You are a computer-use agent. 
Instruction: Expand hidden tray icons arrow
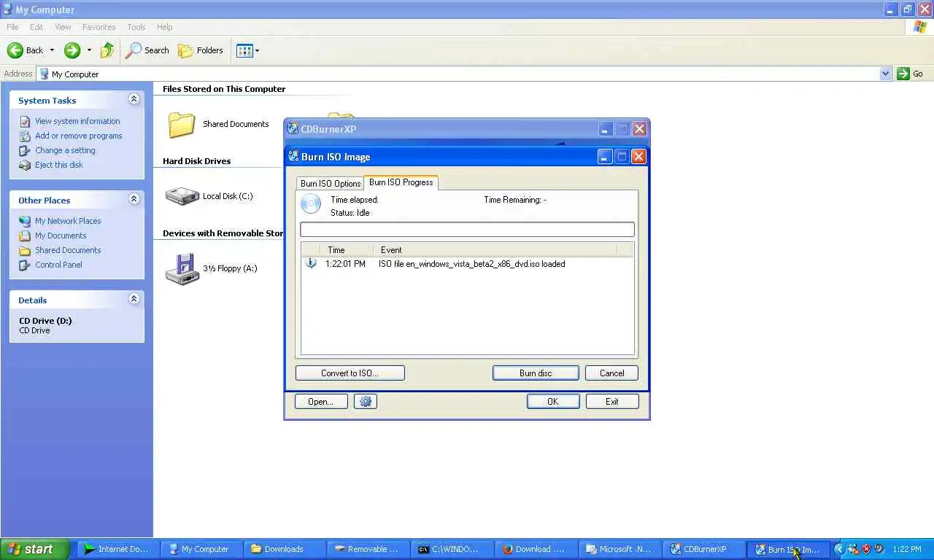tap(839, 549)
